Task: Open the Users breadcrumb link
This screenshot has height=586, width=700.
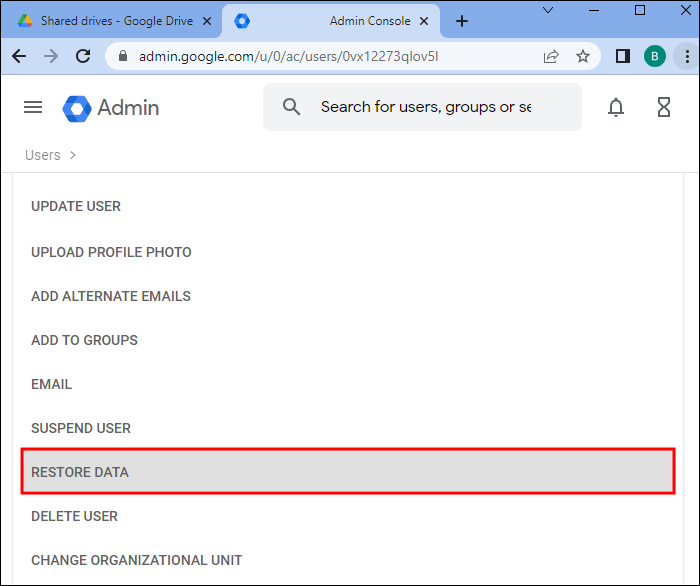Action: (43, 155)
